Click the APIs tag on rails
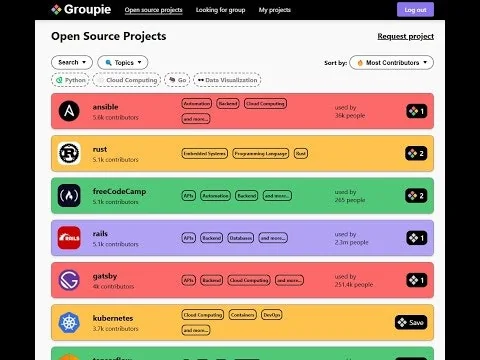The height and width of the screenshot is (360, 480). coord(189,238)
